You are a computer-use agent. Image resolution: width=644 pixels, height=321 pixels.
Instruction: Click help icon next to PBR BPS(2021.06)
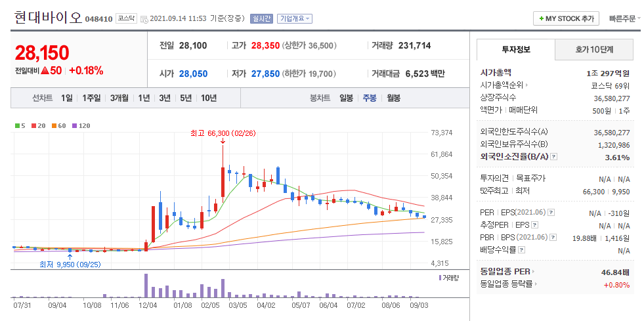[x=553, y=237]
